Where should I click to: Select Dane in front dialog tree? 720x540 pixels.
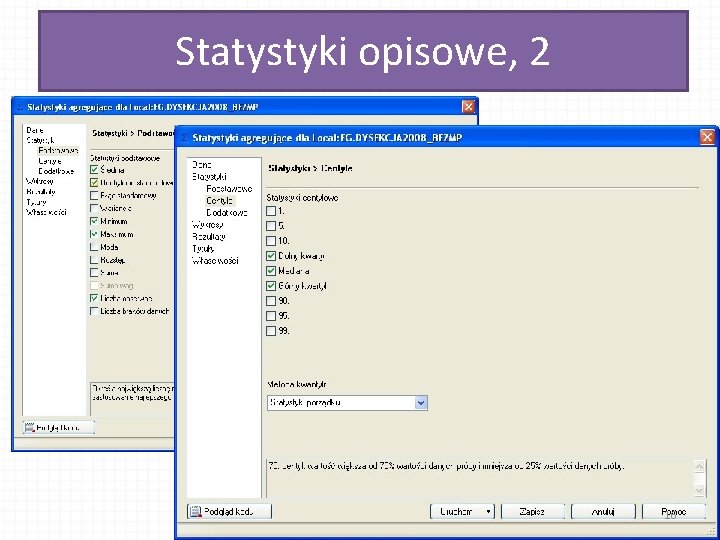[x=202, y=164]
